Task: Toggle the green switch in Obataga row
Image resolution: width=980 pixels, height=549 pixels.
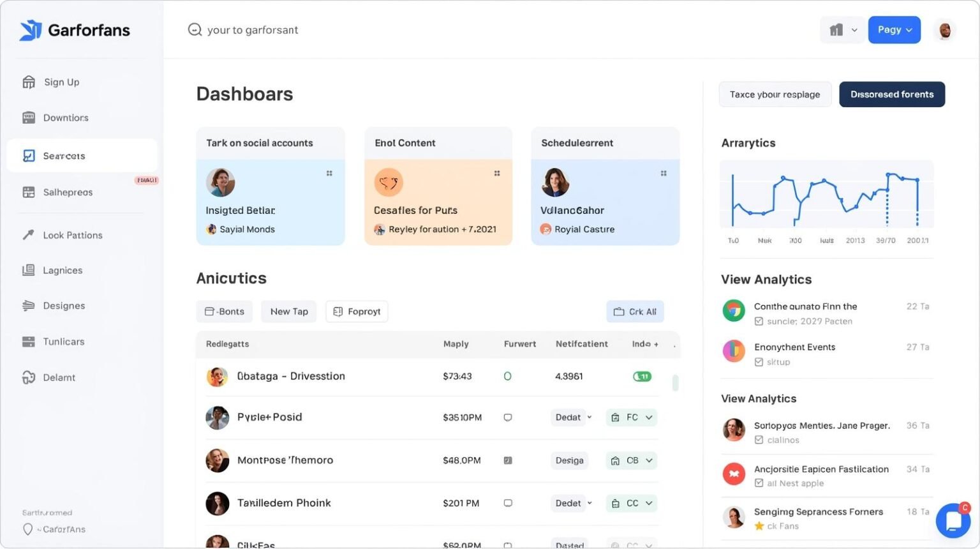Action: (x=642, y=376)
